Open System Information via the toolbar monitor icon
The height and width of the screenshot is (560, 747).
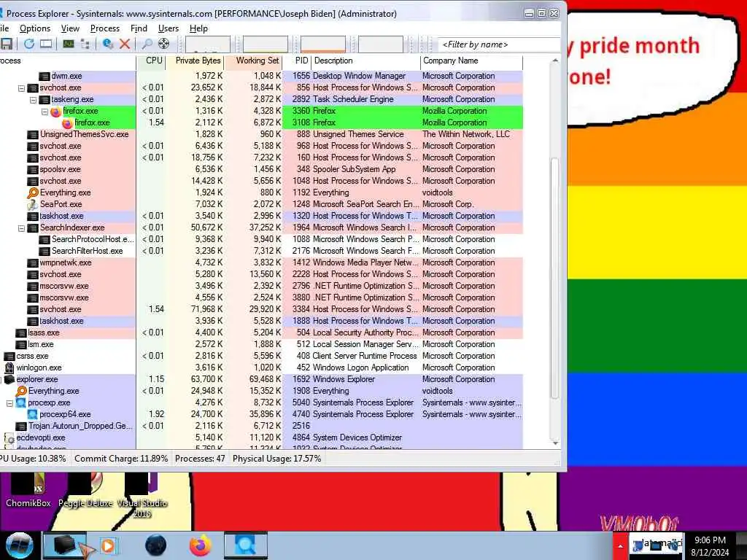(46, 44)
